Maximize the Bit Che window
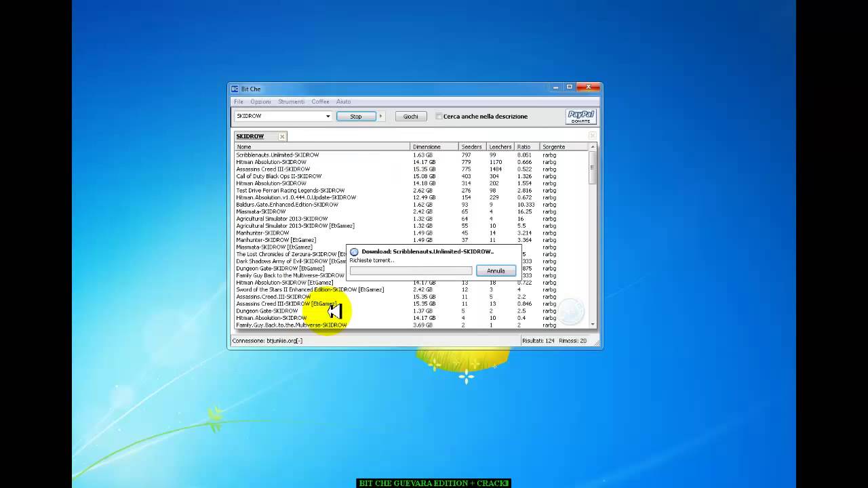The width and height of the screenshot is (868, 488). point(570,87)
